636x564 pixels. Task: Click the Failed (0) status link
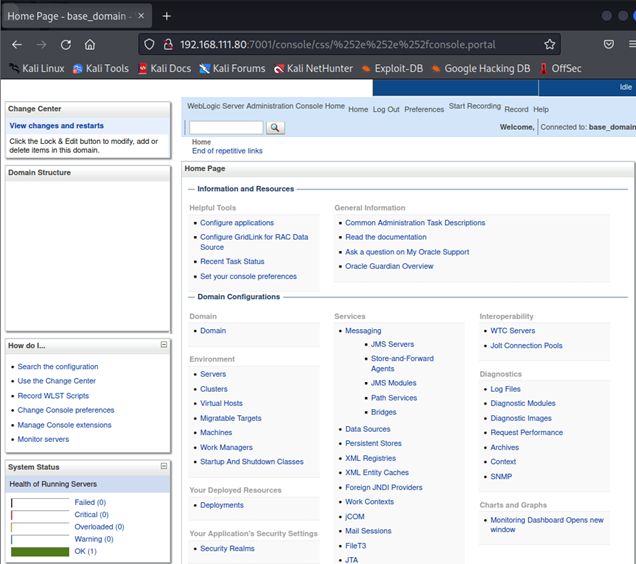click(x=90, y=502)
